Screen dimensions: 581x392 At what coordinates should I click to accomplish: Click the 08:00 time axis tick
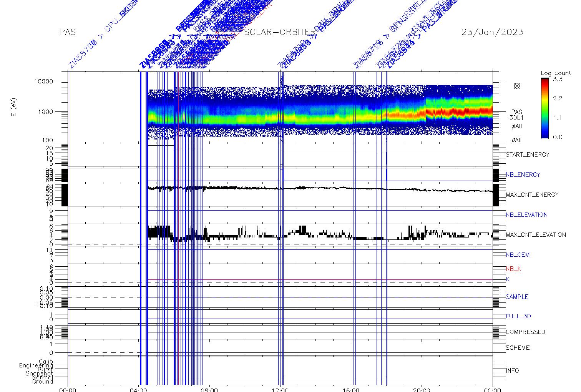click(x=210, y=390)
